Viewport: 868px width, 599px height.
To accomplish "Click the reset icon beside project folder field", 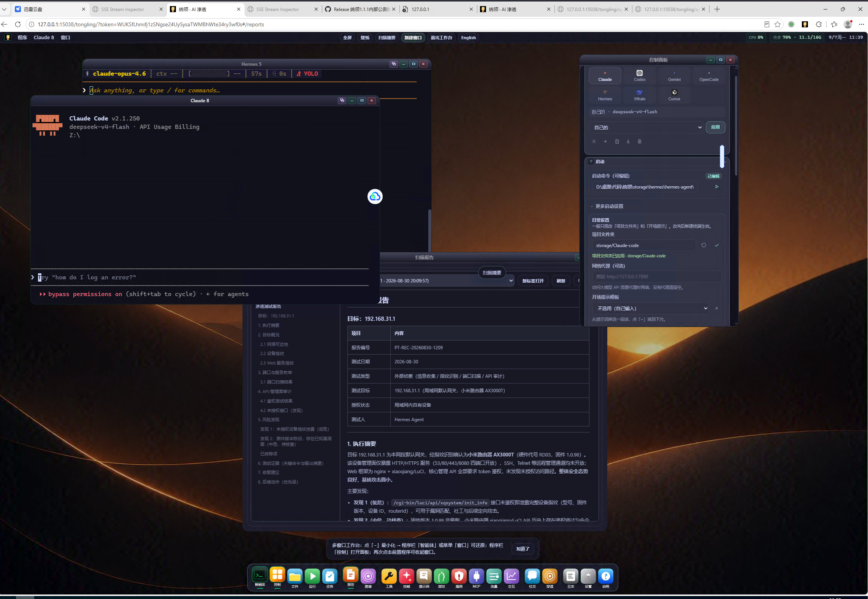I will (704, 245).
